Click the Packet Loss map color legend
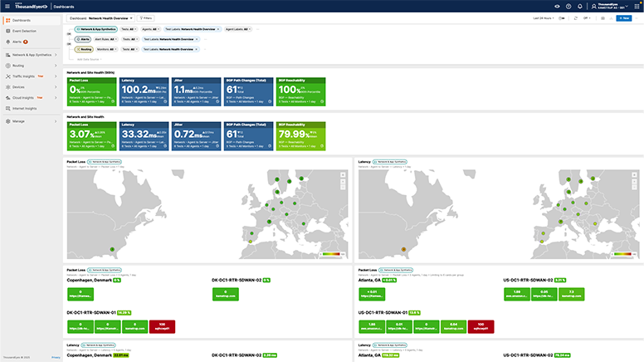The width and height of the screenshot is (644, 362). tap(332, 254)
